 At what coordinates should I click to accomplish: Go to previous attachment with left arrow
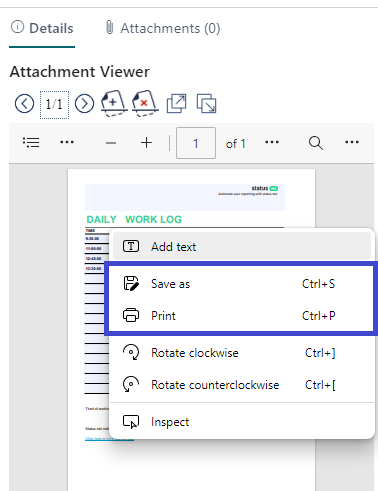(24, 104)
